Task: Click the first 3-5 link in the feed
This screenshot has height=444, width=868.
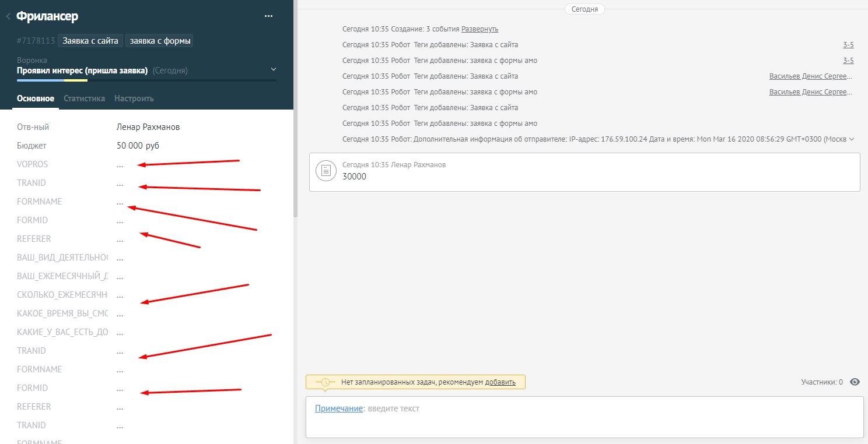Action: pos(849,45)
